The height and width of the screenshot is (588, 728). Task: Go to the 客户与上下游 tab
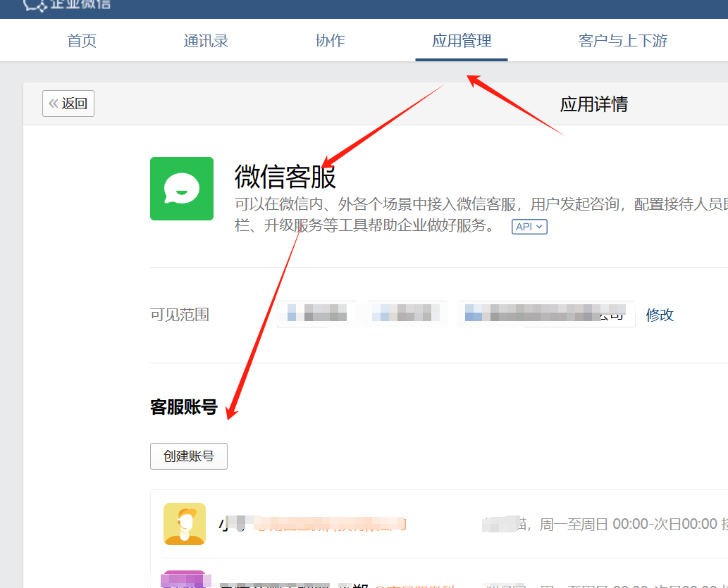[622, 41]
